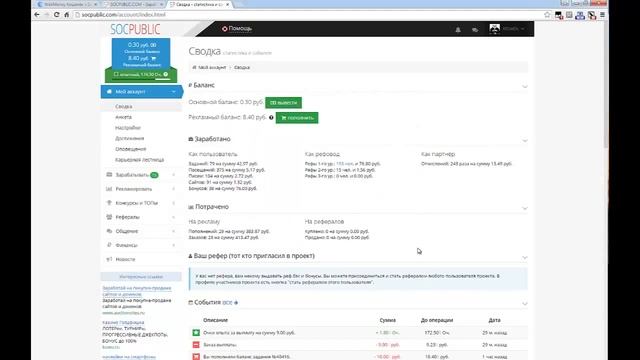Collapse the Баланс section chevron

pyautogui.click(x=525, y=86)
